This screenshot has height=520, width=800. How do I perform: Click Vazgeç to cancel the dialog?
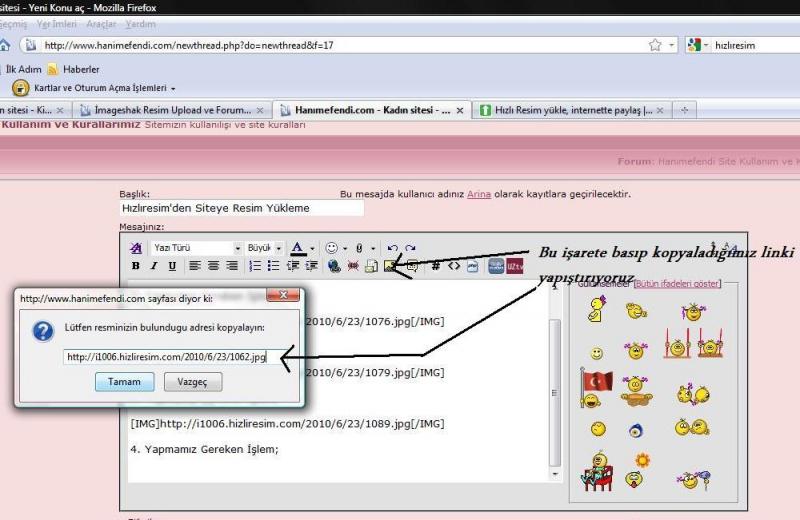(193, 382)
